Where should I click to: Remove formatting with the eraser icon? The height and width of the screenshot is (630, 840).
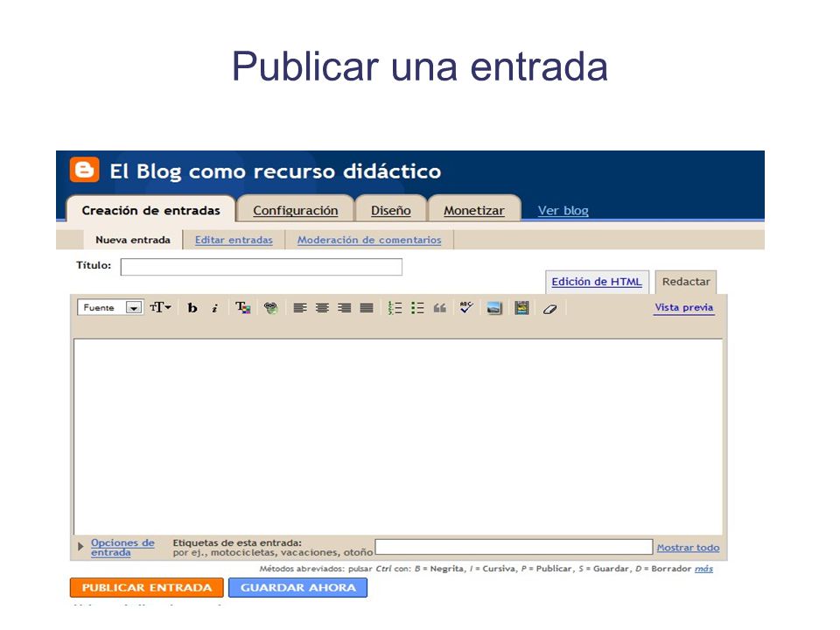click(549, 309)
